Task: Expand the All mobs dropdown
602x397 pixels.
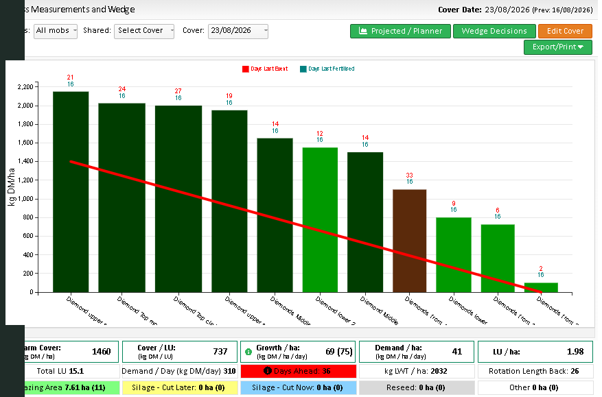Action: click(56, 31)
